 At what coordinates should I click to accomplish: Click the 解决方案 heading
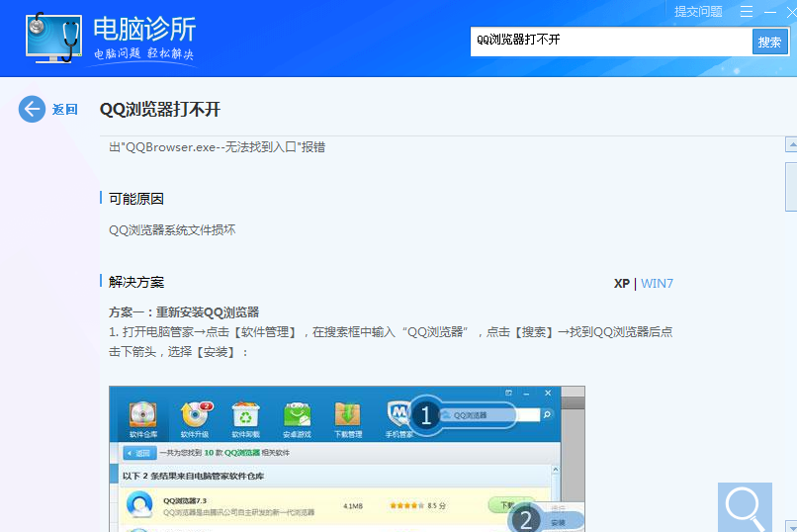(136, 282)
